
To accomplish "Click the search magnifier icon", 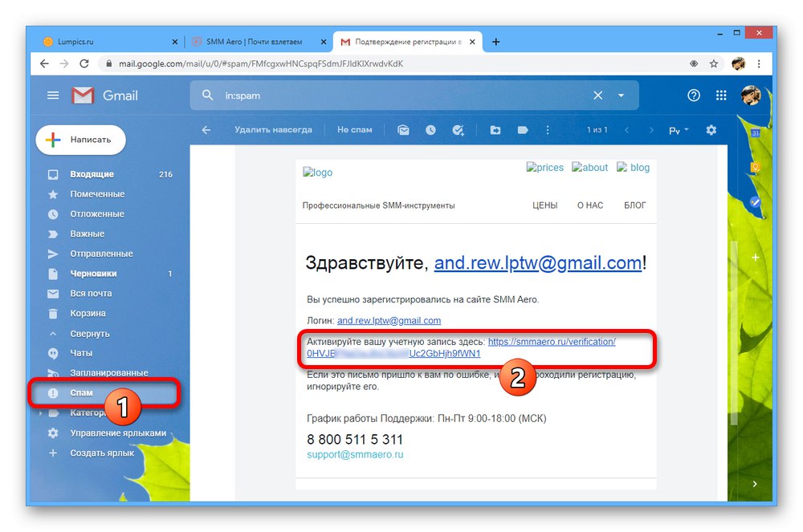I will coord(207,95).
